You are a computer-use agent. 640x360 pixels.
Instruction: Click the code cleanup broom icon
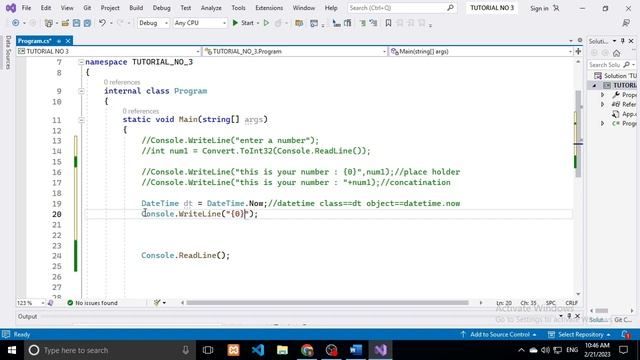(157, 303)
